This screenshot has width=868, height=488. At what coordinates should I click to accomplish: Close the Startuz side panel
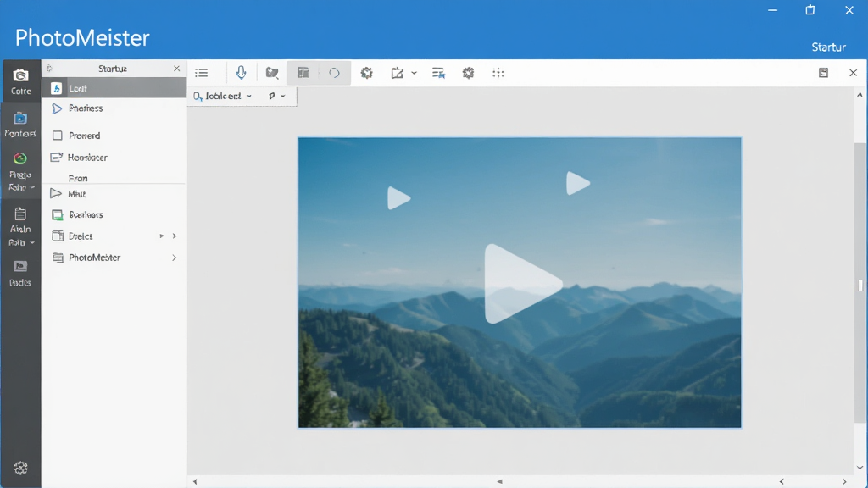176,69
